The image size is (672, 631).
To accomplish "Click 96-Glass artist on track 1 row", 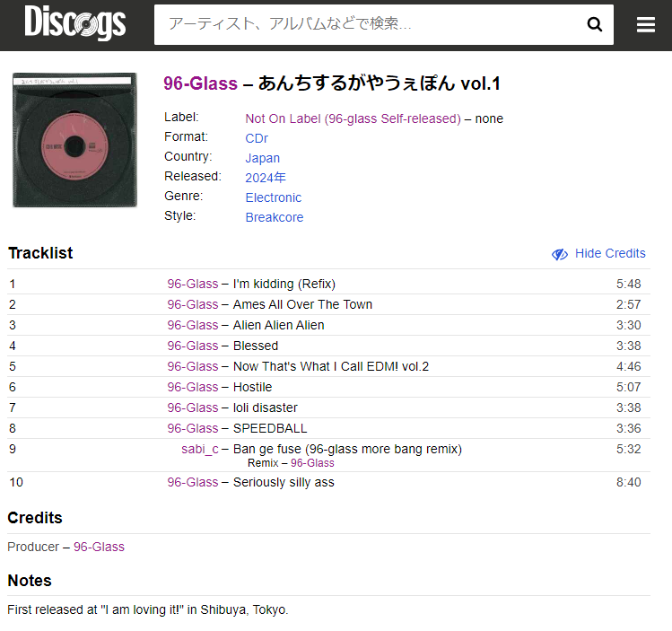I will point(192,284).
